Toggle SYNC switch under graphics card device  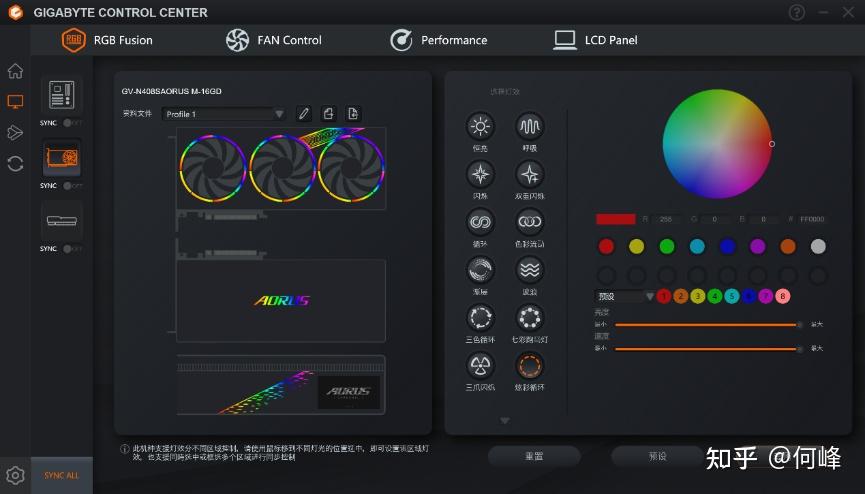(x=72, y=185)
